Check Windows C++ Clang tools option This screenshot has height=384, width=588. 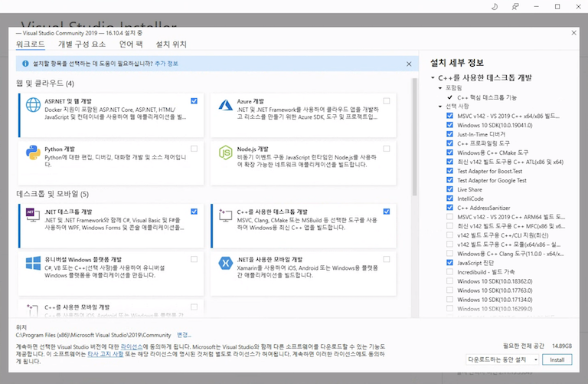point(449,254)
